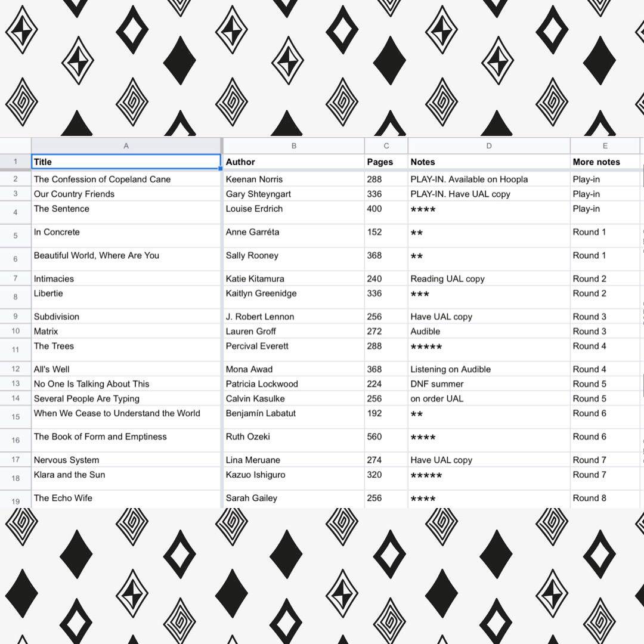Select column B header

pyautogui.click(x=293, y=145)
